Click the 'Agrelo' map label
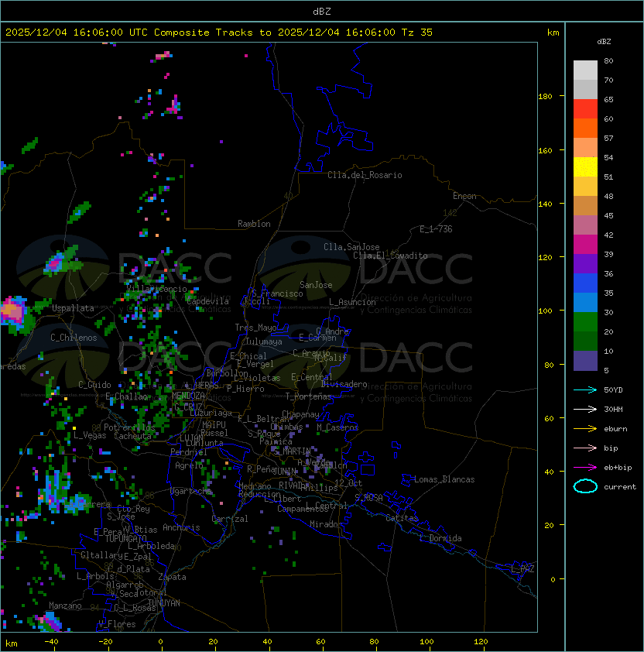Viewport: 644px width, 652px height. pyautogui.click(x=189, y=465)
